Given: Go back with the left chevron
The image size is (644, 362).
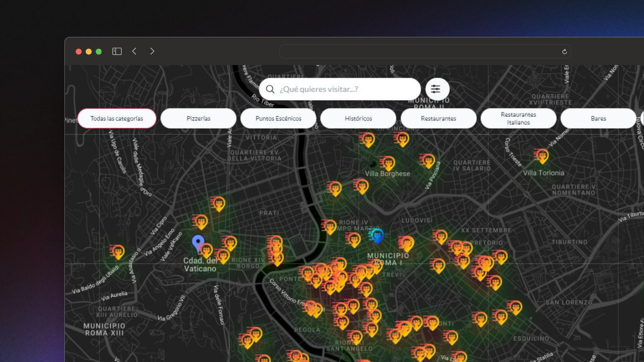Looking at the screenshot, I should click(x=134, y=51).
